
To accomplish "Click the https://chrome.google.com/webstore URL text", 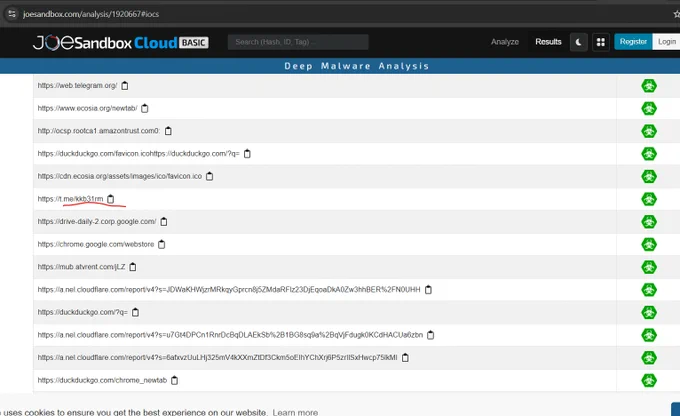I will tap(96, 244).
